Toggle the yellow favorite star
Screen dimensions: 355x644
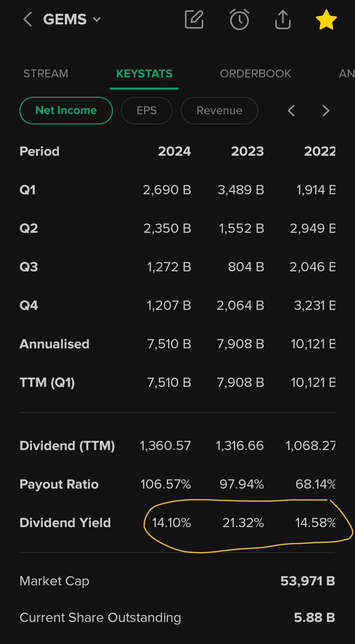326,20
